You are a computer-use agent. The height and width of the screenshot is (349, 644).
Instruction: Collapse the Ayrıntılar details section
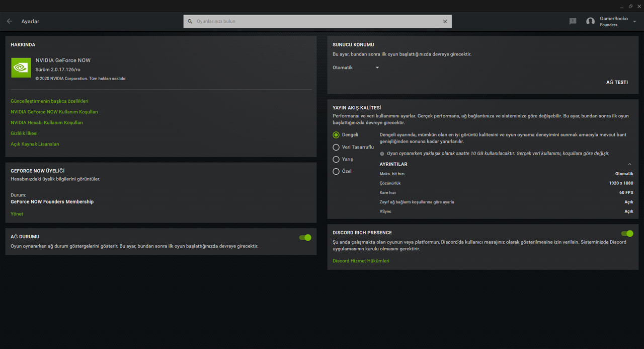point(629,164)
